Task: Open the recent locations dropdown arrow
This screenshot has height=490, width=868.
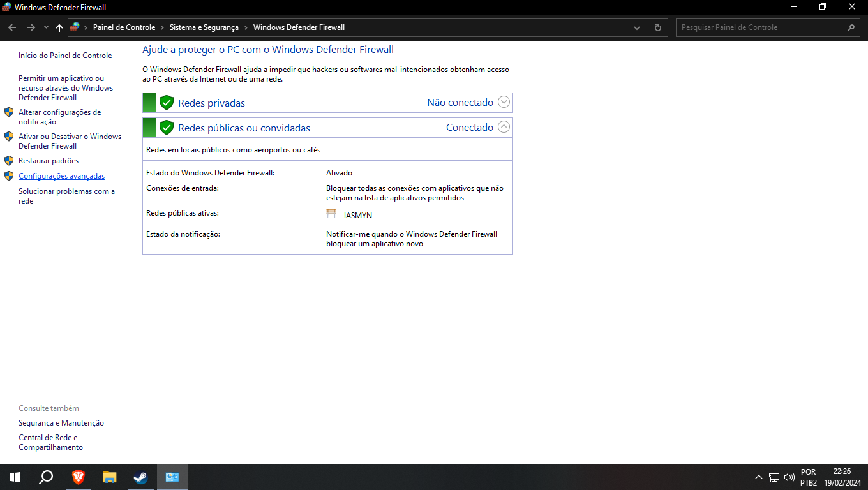Action: click(x=46, y=27)
